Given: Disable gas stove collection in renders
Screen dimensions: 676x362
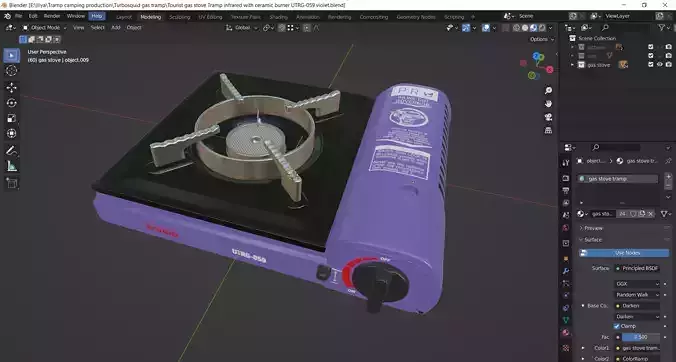Looking at the screenshot, I should [669, 65].
